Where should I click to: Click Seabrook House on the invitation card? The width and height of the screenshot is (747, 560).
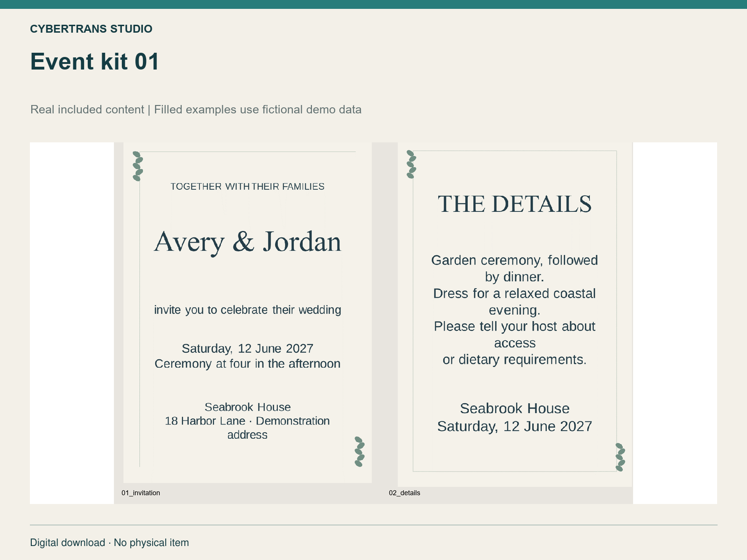247,407
